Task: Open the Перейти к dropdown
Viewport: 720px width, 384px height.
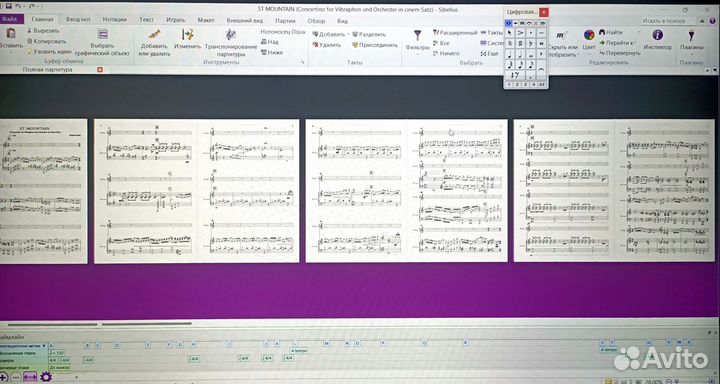Action: (617, 43)
